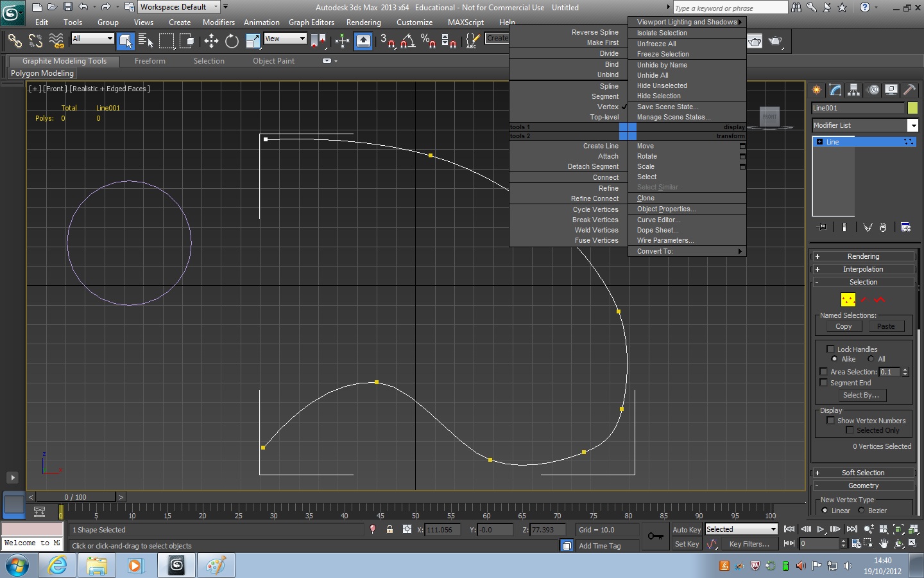
Task: Click the Utilities hammer icon
Action: 910,90
